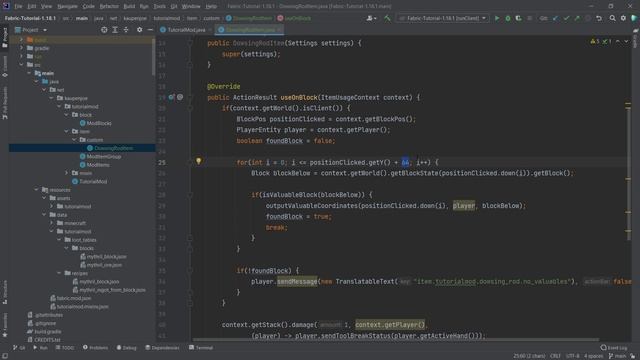Open the File menu

click(18, 6)
